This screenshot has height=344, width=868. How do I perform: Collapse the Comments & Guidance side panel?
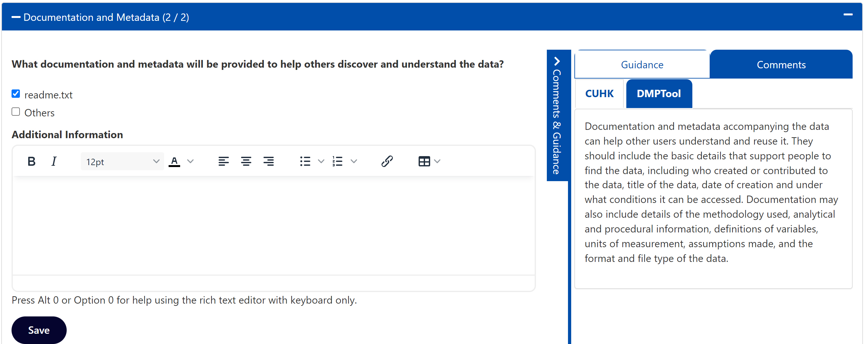click(557, 61)
